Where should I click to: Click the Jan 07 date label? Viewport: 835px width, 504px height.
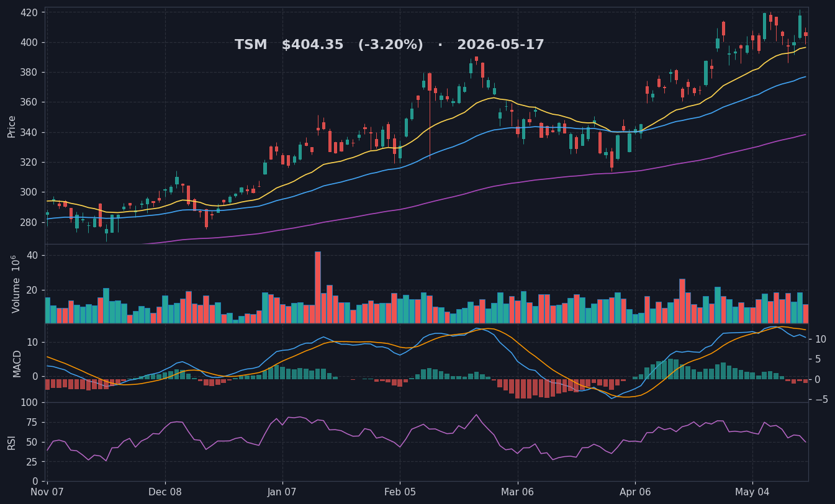coord(282,492)
